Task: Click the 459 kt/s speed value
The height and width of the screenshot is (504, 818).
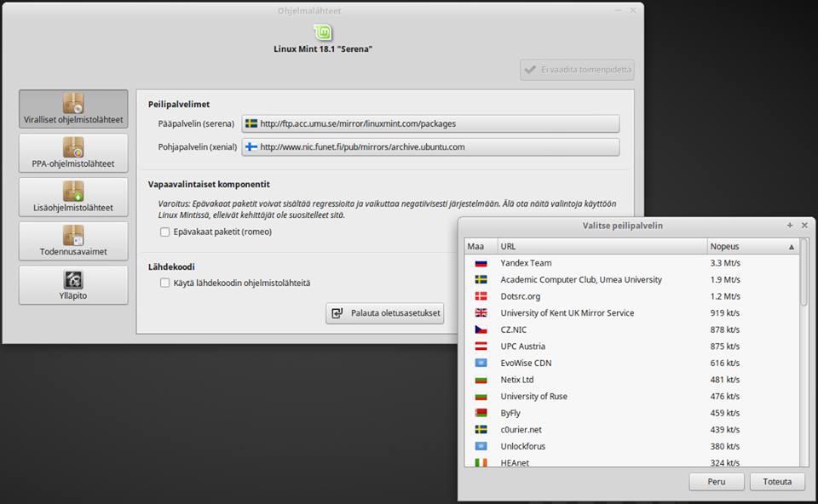Action: click(724, 413)
